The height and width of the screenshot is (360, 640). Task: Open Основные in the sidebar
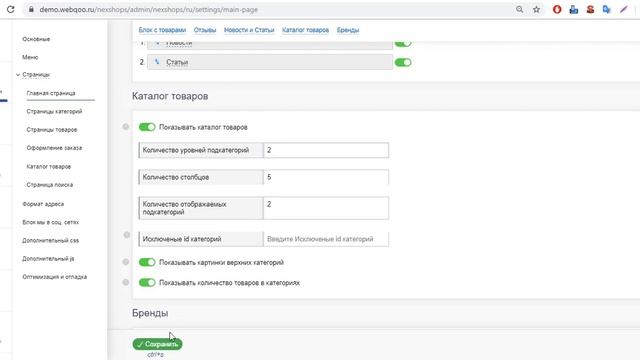tap(36, 39)
